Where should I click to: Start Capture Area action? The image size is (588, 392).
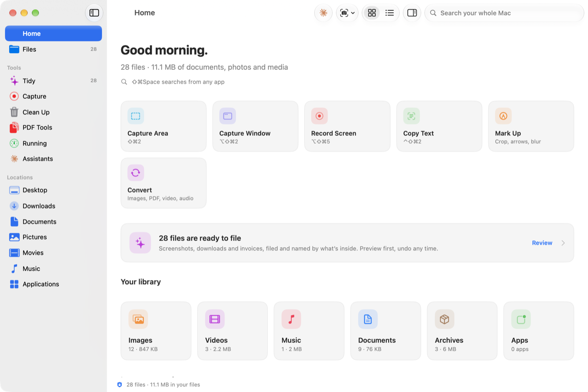[164, 126]
